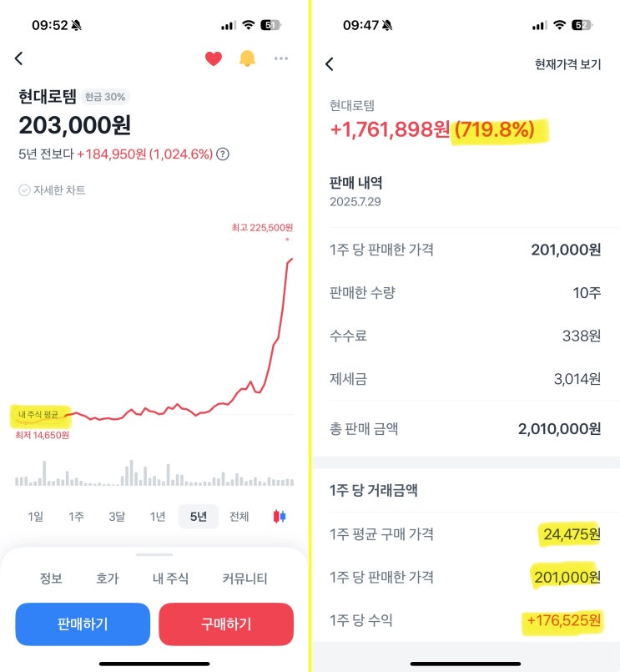
Task: Select the 3달 chart period
Action: [x=117, y=517]
